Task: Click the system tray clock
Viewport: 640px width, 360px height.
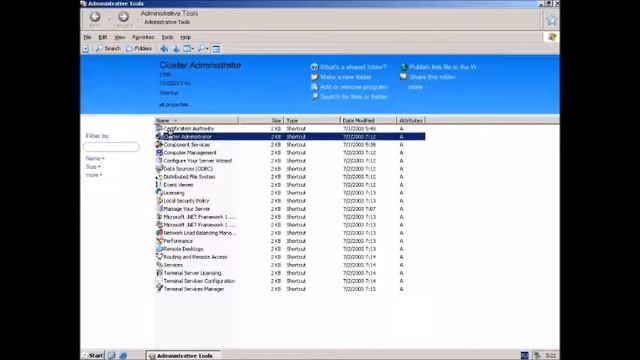Action: point(551,356)
